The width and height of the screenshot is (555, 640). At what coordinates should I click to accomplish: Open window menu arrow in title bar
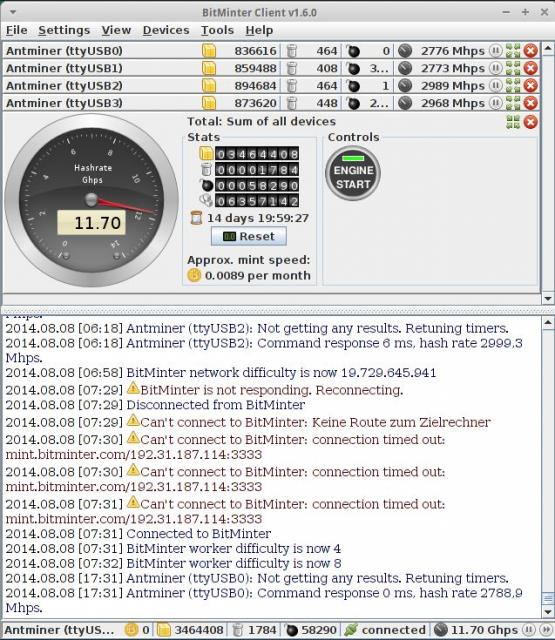pyautogui.click(x=13, y=12)
